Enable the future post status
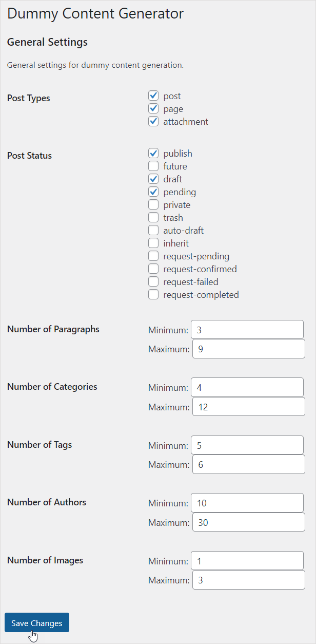This screenshot has height=644, width=316. (153, 166)
